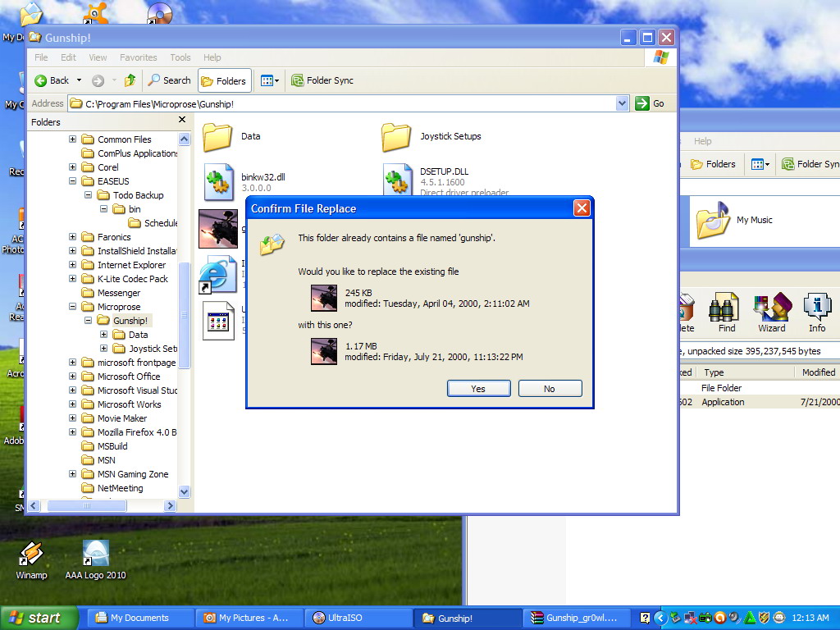
Task: Expand the Common Files folder node
Action: point(72,139)
